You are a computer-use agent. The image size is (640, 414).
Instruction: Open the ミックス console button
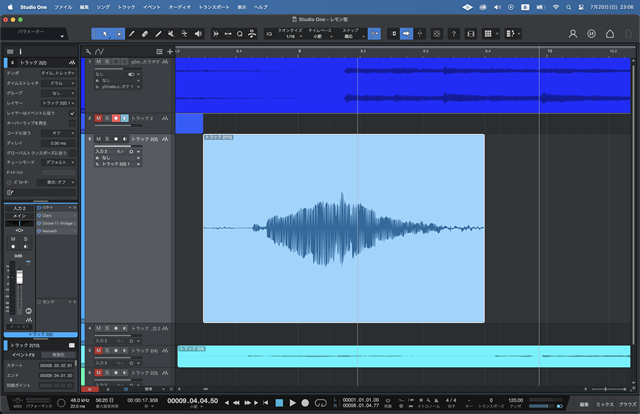tap(604, 404)
